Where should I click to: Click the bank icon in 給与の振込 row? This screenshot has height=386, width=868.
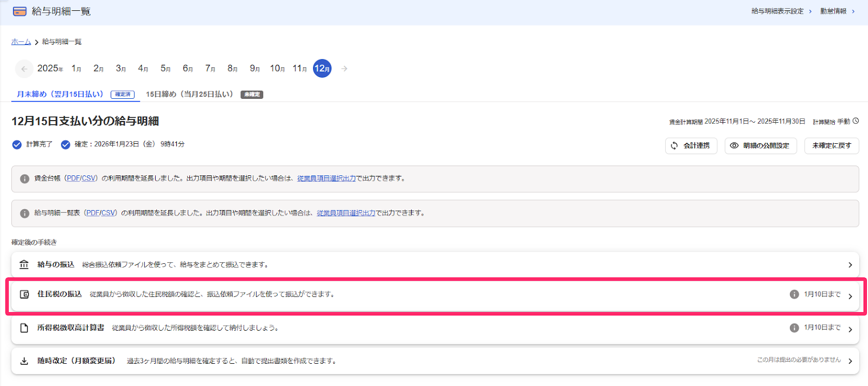[24, 264]
